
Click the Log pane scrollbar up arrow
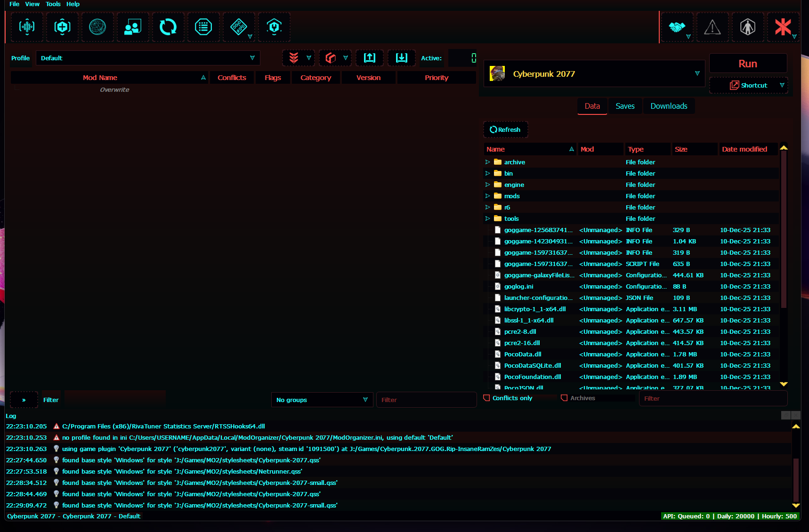point(796,427)
